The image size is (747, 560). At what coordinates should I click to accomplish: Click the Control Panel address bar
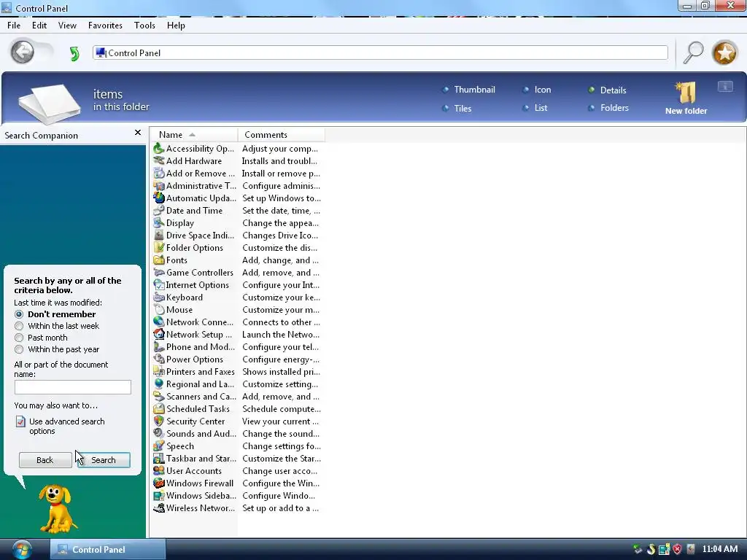click(x=380, y=52)
